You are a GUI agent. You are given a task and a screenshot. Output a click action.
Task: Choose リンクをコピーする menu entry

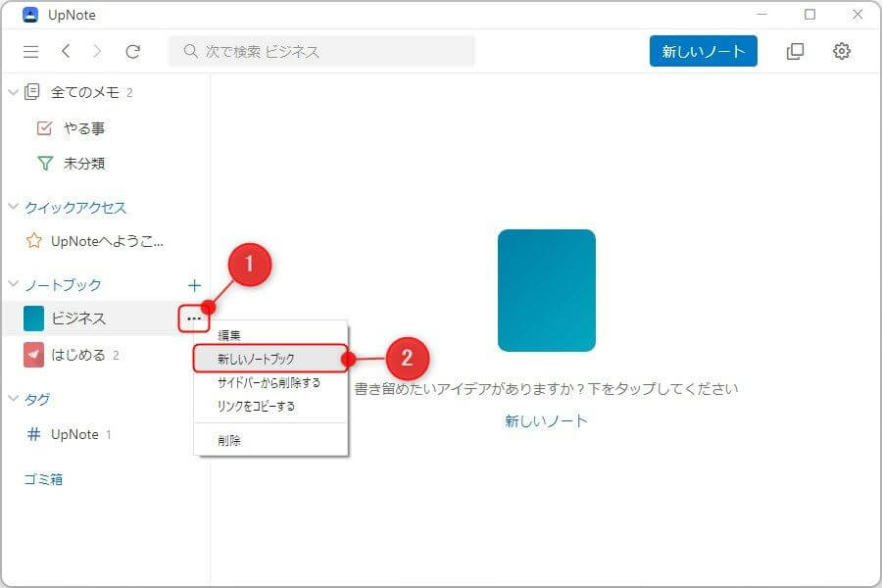[x=271, y=407]
